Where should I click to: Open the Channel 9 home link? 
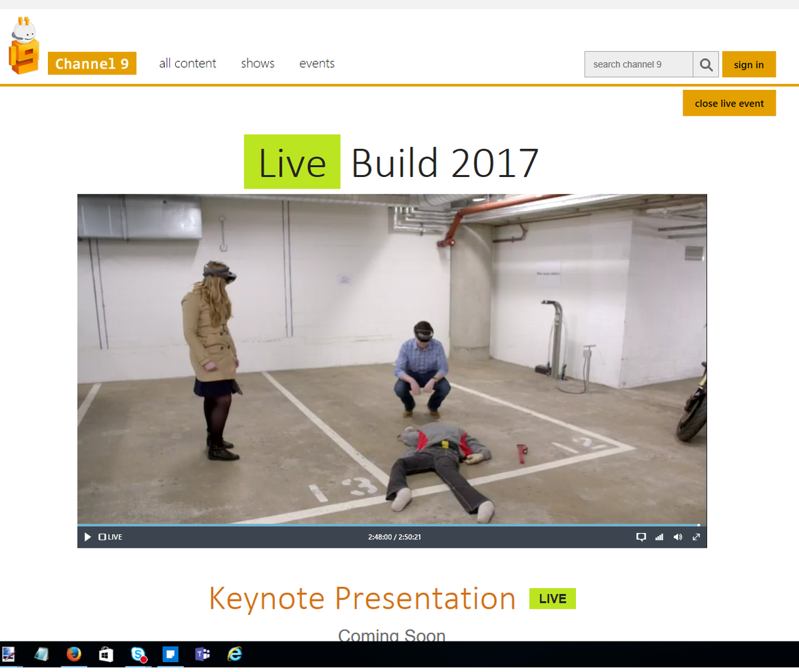tap(92, 63)
